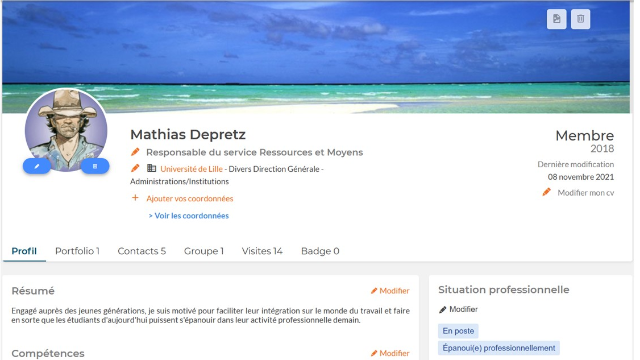Click the Membre heading

584,135
